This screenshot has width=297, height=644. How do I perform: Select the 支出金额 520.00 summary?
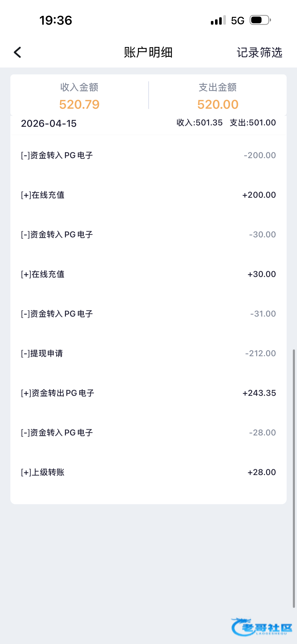coord(218,96)
